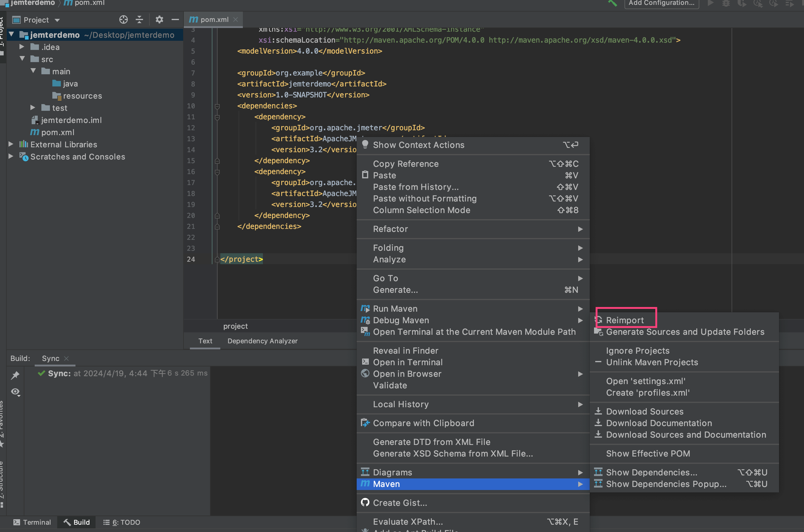This screenshot has height=532, width=804.
Task: Hide Project panel with minus icon
Action: pos(175,20)
